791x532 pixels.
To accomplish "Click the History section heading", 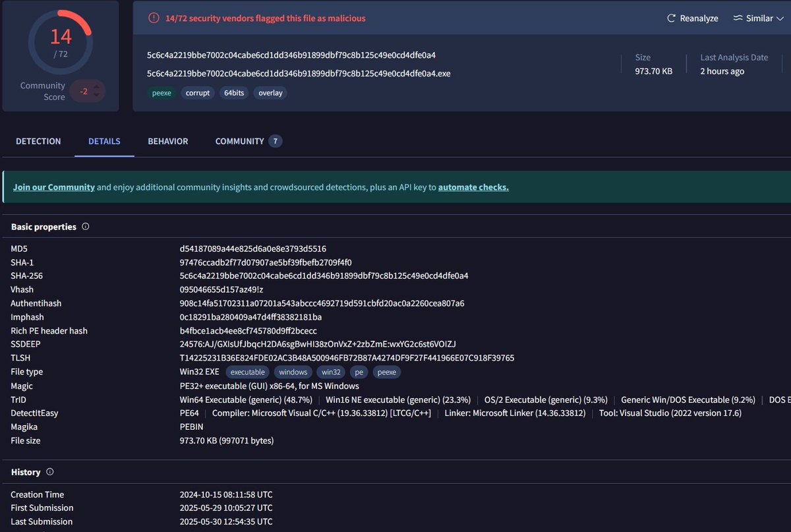I will 26,472.
